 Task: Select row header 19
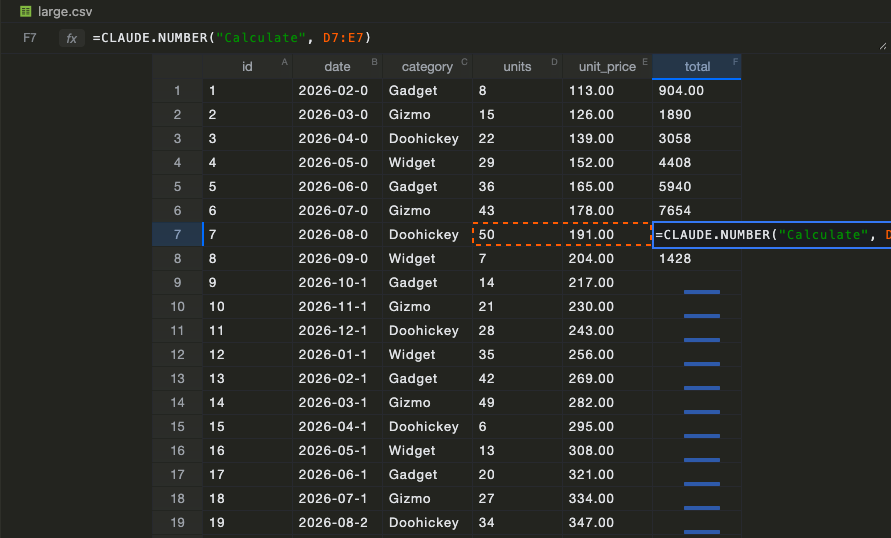[x=177, y=523]
